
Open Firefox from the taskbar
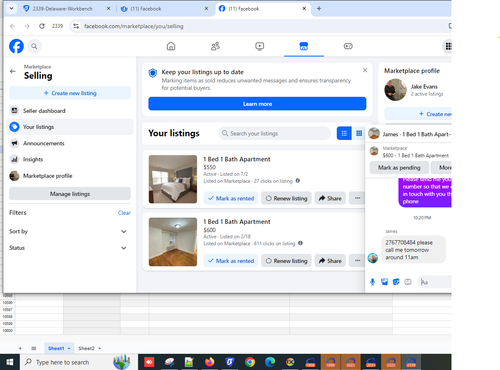click(209, 362)
